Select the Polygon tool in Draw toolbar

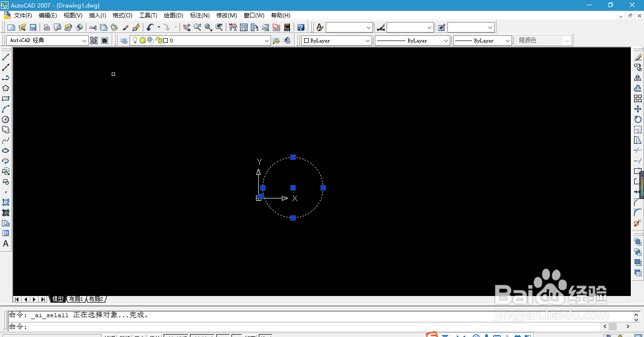click(x=6, y=88)
